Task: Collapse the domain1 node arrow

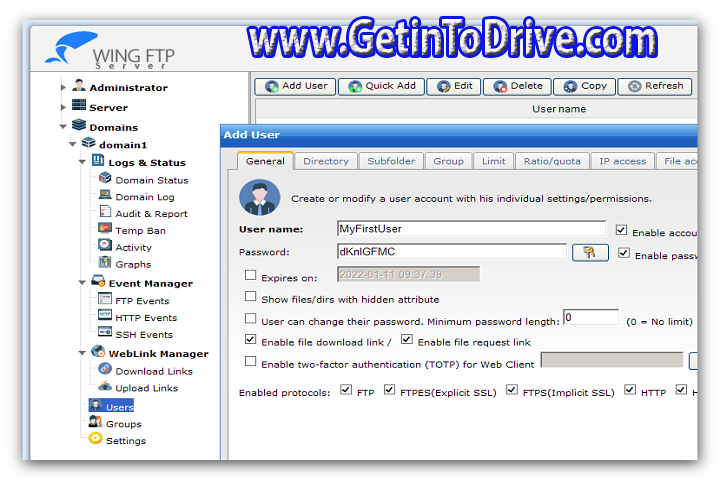Action: pos(73,144)
